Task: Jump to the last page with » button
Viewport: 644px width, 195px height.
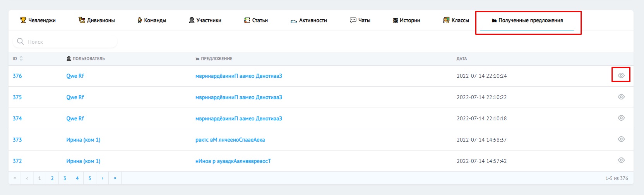Action: 115,178
